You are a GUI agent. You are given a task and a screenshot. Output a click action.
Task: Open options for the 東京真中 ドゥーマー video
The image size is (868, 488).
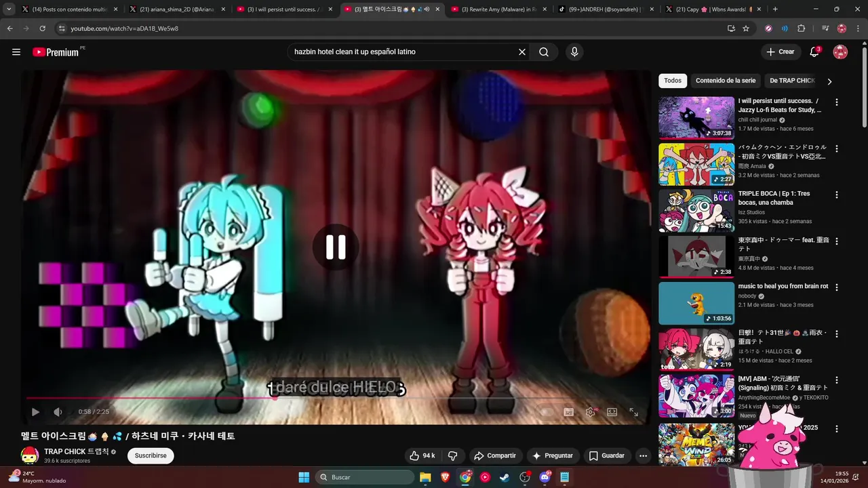pos(836,241)
